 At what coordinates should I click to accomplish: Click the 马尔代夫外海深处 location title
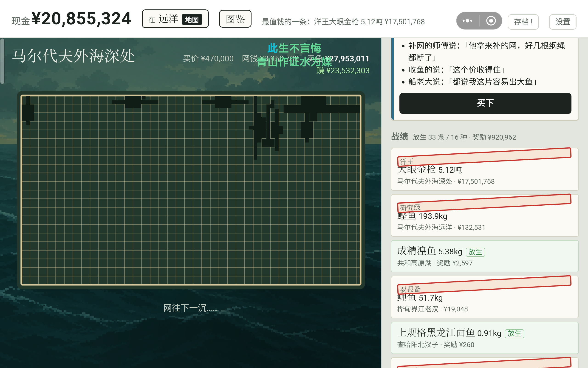[x=74, y=56]
